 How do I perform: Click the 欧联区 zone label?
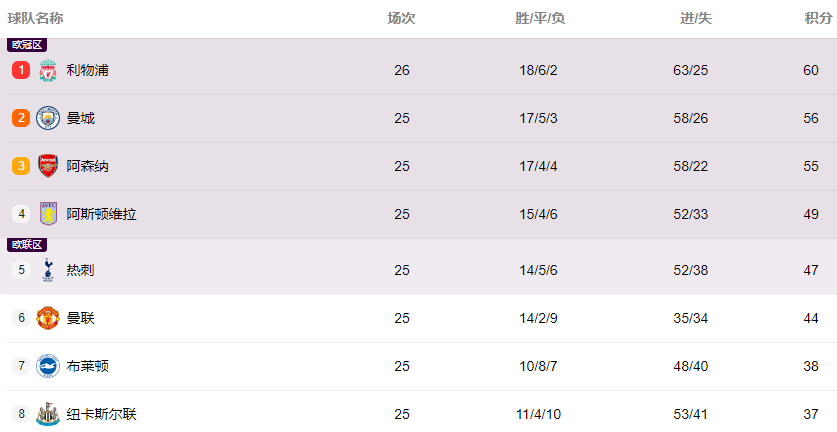(27, 245)
